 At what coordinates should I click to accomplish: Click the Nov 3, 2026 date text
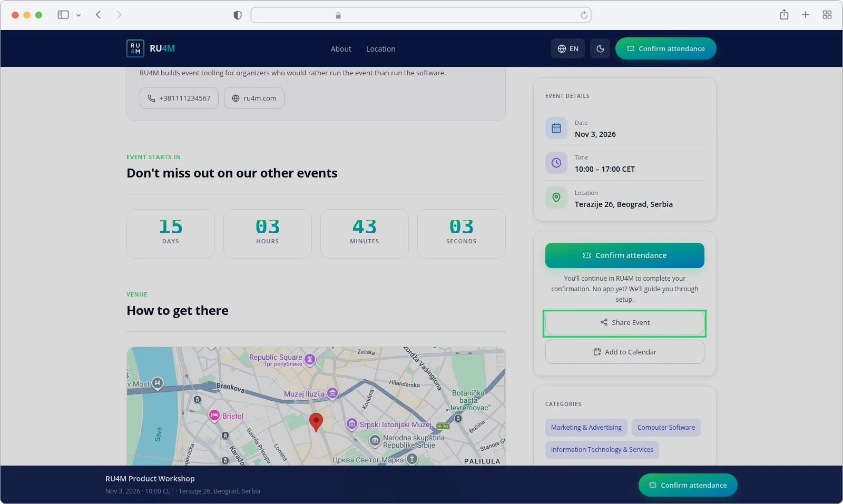[x=595, y=134]
